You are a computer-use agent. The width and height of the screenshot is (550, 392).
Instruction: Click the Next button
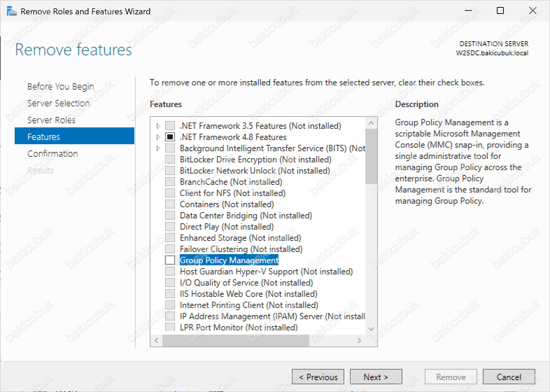click(x=376, y=377)
